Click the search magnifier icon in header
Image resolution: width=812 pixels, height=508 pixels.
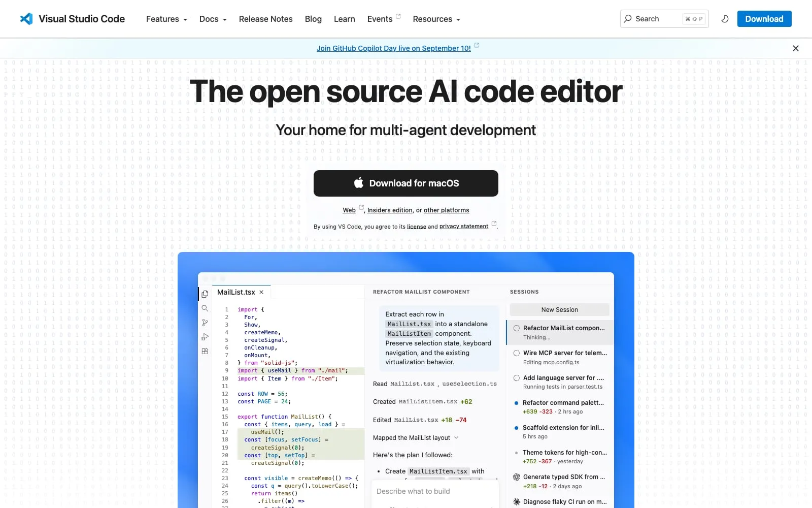(x=628, y=19)
